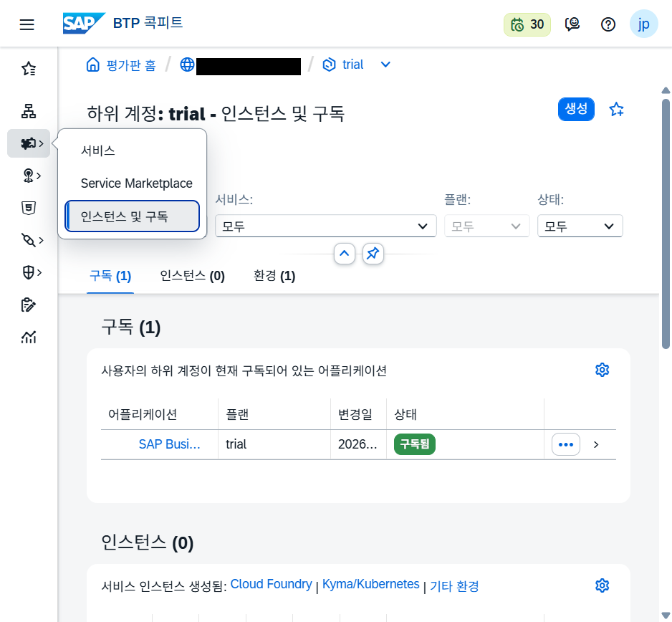Open the Cloud Foundry link
672x622 pixels.
272,584
